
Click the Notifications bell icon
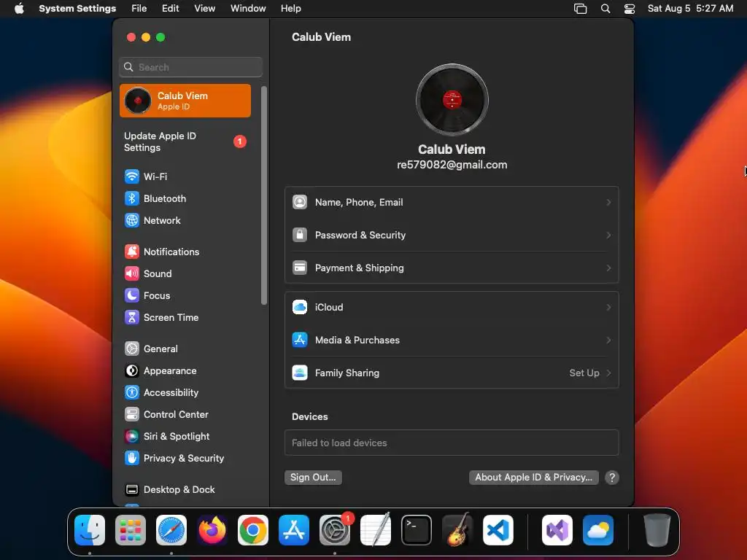131,252
